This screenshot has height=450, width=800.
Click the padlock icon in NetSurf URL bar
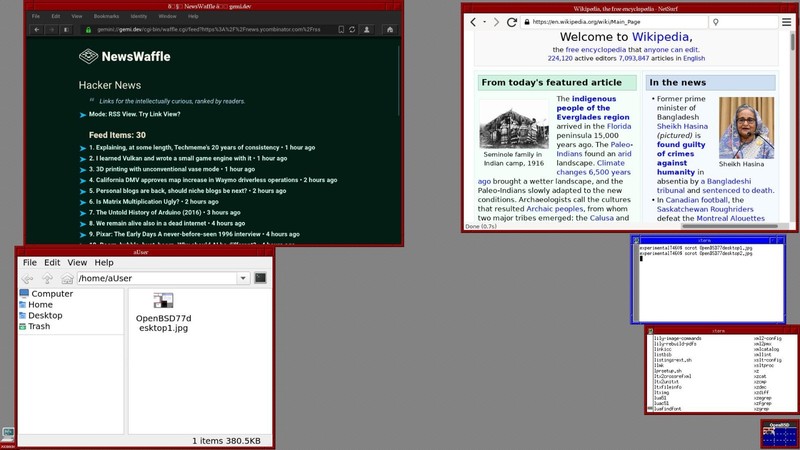[527, 22]
